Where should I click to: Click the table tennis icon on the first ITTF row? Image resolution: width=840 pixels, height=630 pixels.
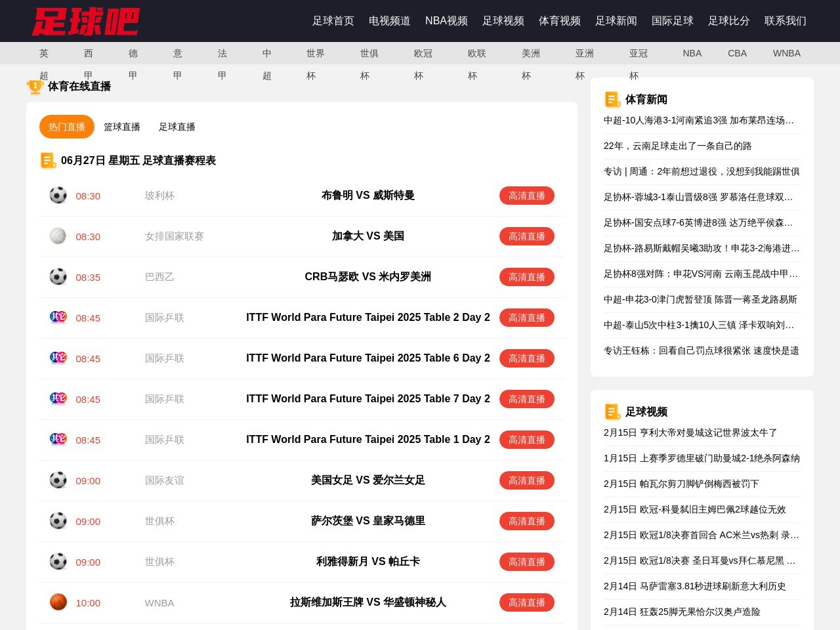pyautogui.click(x=58, y=317)
